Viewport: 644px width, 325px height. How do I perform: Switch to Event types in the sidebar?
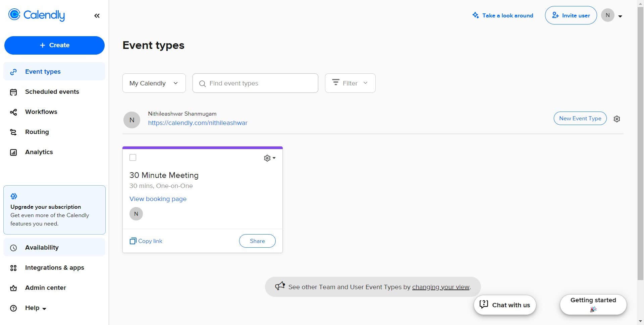[42, 71]
